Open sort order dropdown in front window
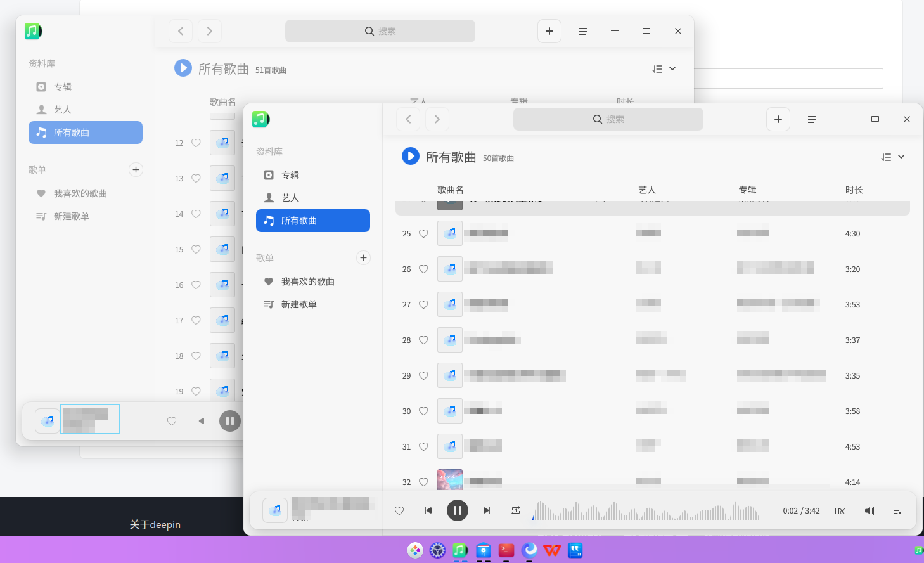The image size is (924, 563). (893, 157)
